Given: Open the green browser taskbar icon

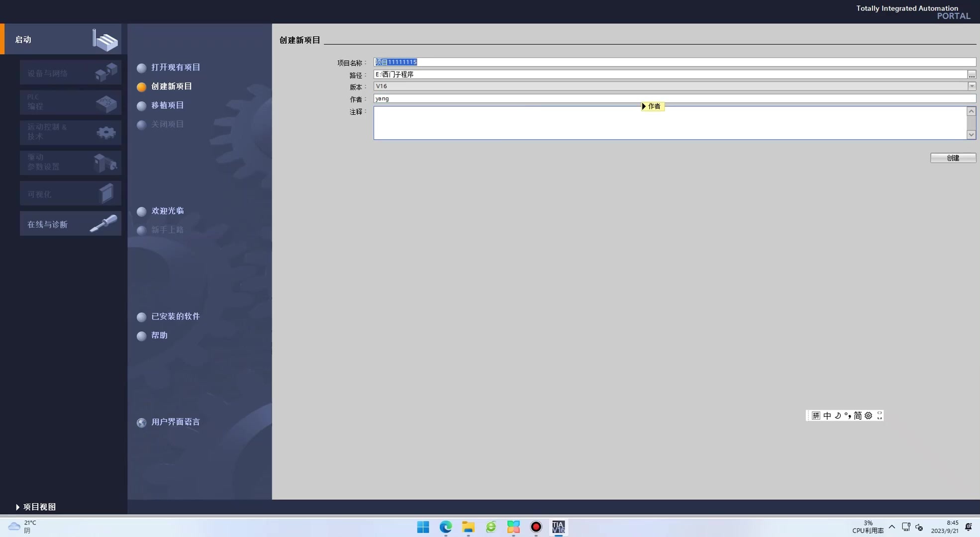Looking at the screenshot, I should tap(491, 527).
